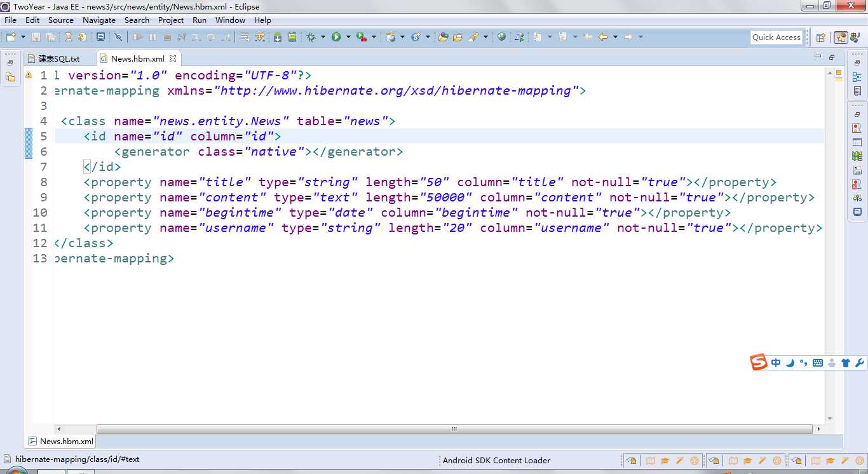
Task: Click the property name="title" line
Action: tap(430, 182)
